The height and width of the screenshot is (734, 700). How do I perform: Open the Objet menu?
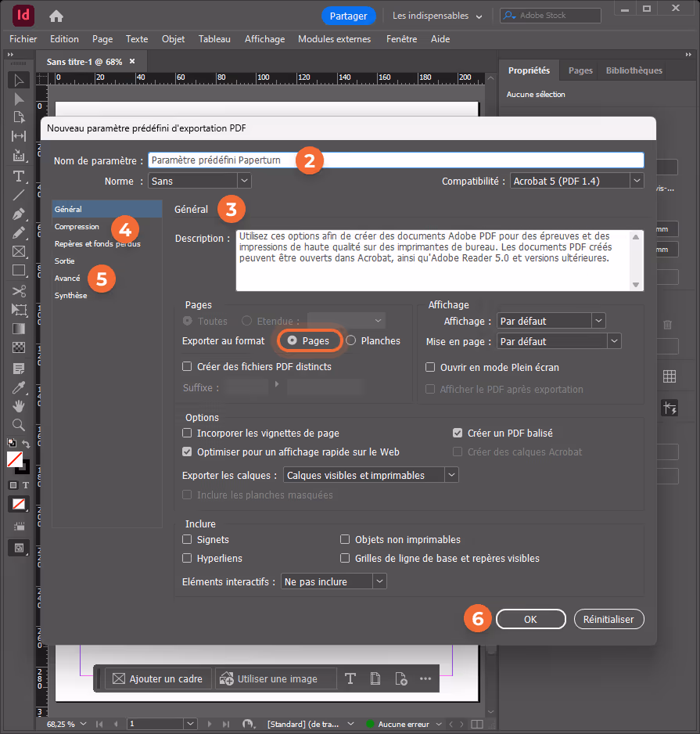[173, 39]
